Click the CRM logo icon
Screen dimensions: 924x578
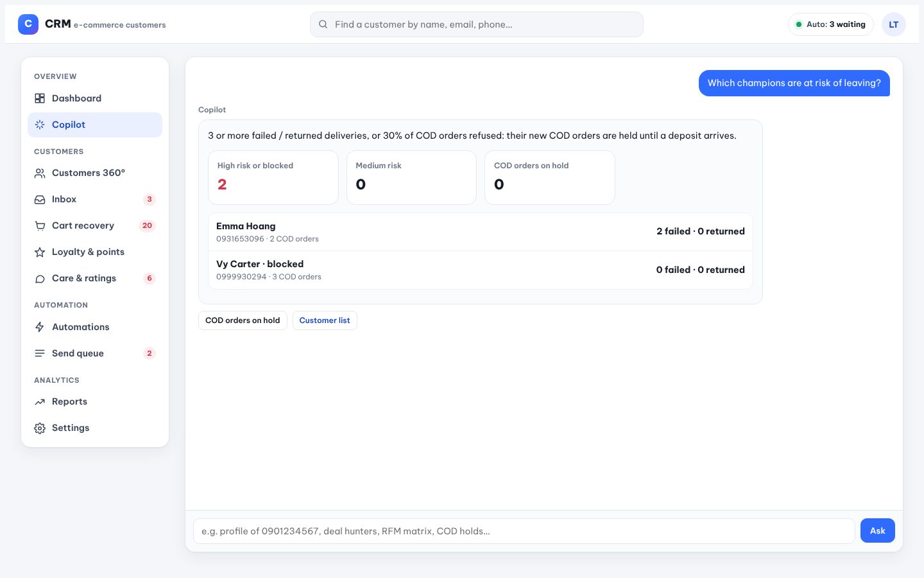click(28, 24)
